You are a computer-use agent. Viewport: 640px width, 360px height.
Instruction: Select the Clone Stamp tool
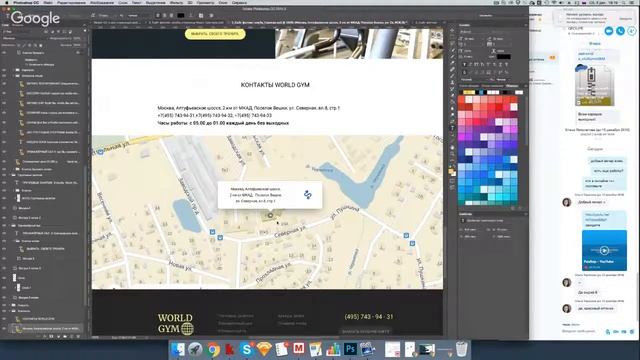(452, 82)
